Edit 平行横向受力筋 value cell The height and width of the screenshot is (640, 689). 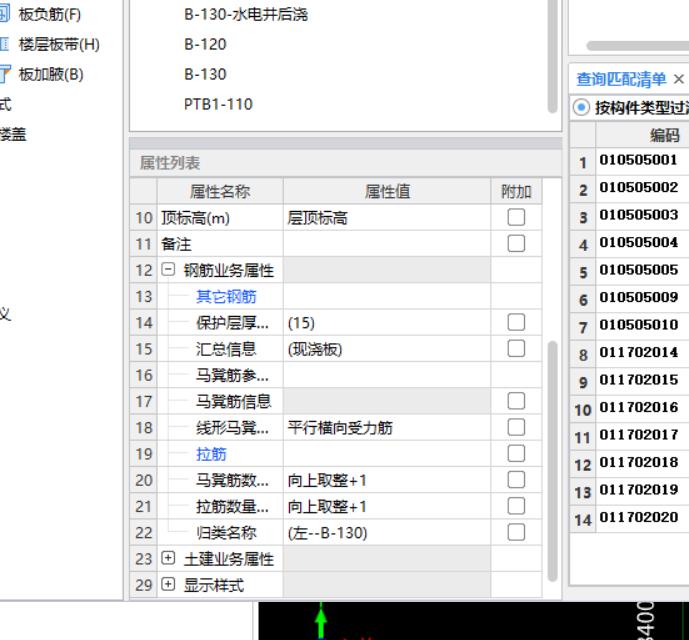tap(387, 427)
